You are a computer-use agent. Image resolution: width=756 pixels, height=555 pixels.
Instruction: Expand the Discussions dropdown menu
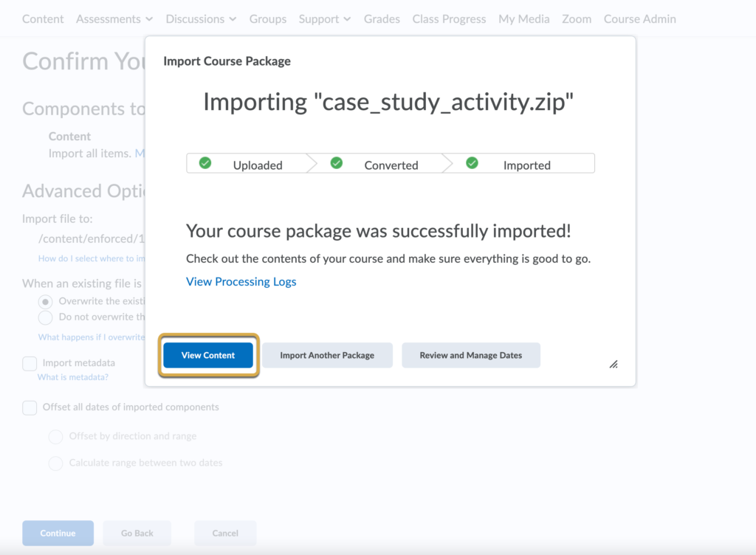pyautogui.click(x=201, y=18)
